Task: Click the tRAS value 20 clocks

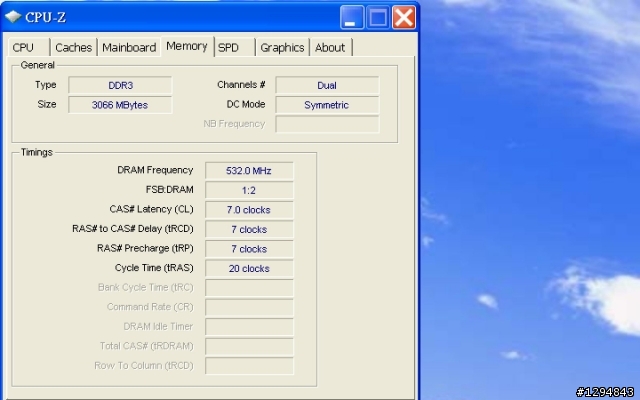Action: pos(249,269)
